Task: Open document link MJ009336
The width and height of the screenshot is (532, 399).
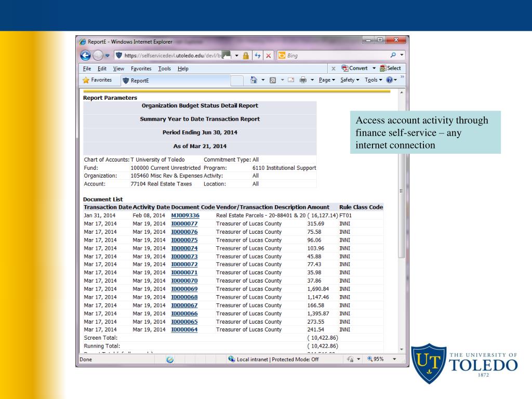Action: pyautogui.click(x=185, y=216)
